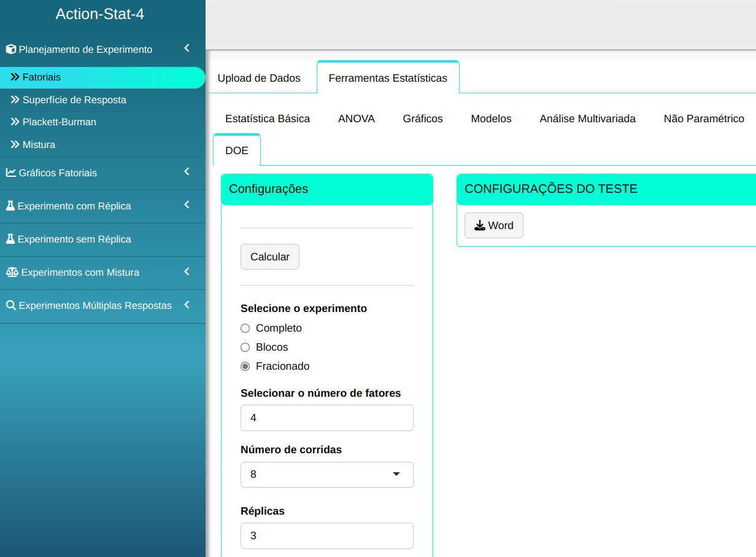Select the Completo experiment option
Viewport: 756px width, 557px height.
[245, 329]
